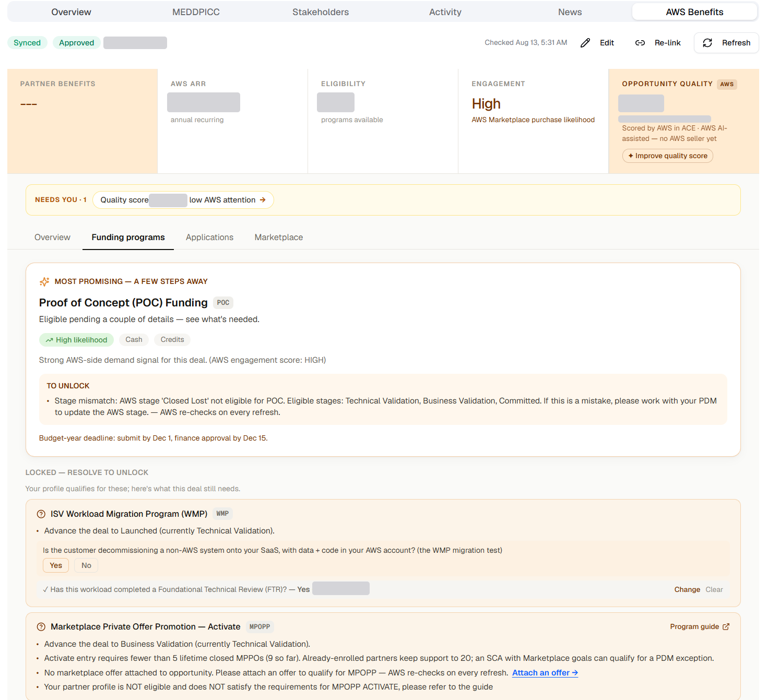
Task: Click the Credits tag
Action: pyautogui.click(x=172, y=340)
